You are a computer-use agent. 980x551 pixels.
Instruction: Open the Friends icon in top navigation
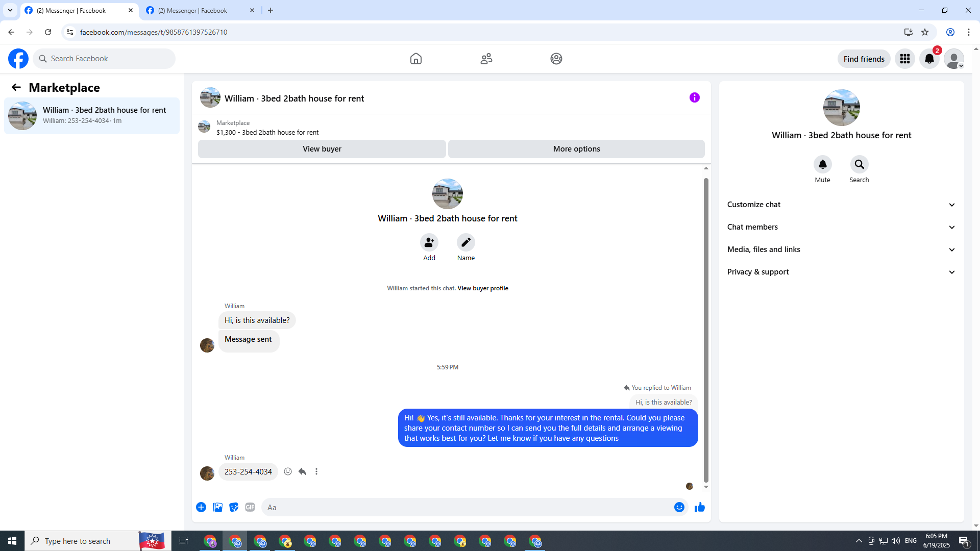[x=486, y=59]
